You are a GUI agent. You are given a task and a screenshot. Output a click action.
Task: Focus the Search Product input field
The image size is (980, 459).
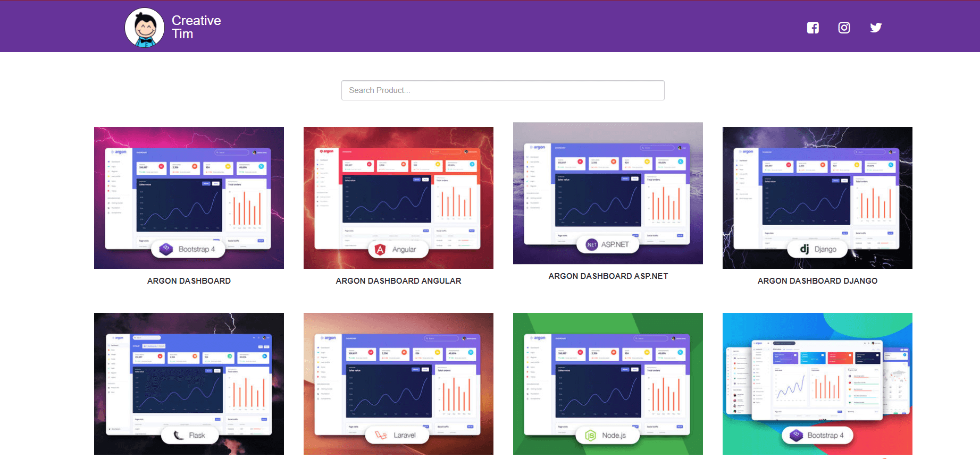tap(502, 90)
